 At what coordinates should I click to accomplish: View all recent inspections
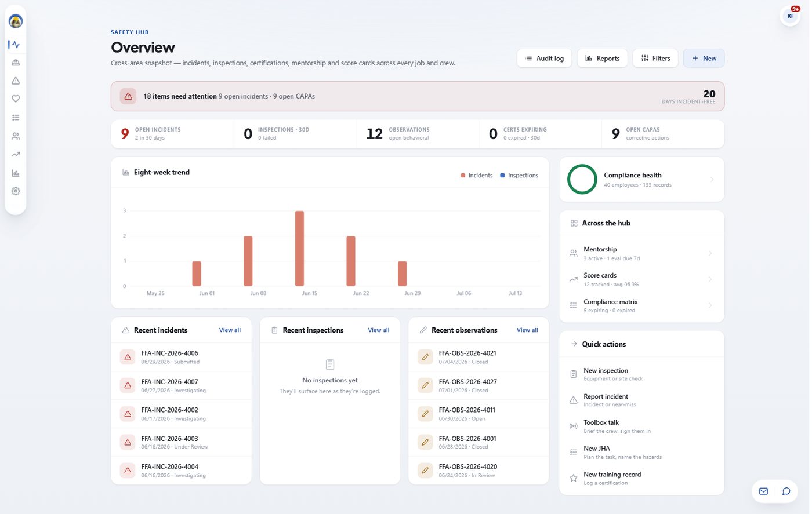click(x=379, y=330)
